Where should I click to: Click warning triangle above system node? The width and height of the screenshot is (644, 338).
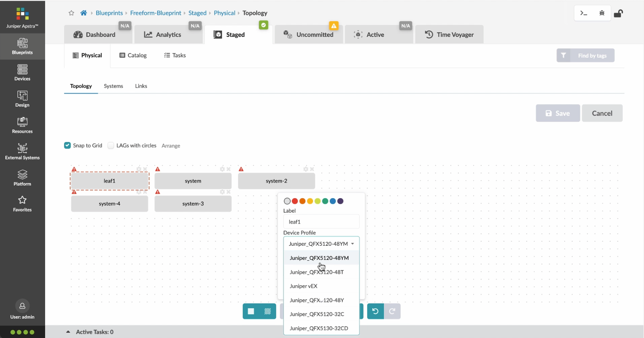tap(157, 169)
